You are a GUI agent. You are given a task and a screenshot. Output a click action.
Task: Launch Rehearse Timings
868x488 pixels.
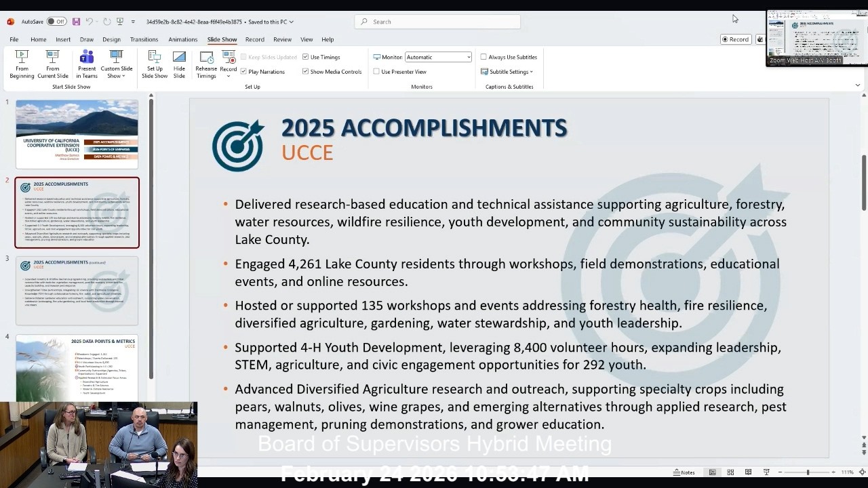[206, 64]
